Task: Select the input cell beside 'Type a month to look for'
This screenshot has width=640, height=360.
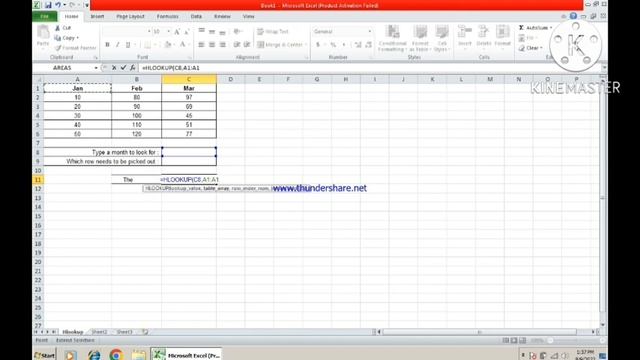Action: tap(189, 152)
